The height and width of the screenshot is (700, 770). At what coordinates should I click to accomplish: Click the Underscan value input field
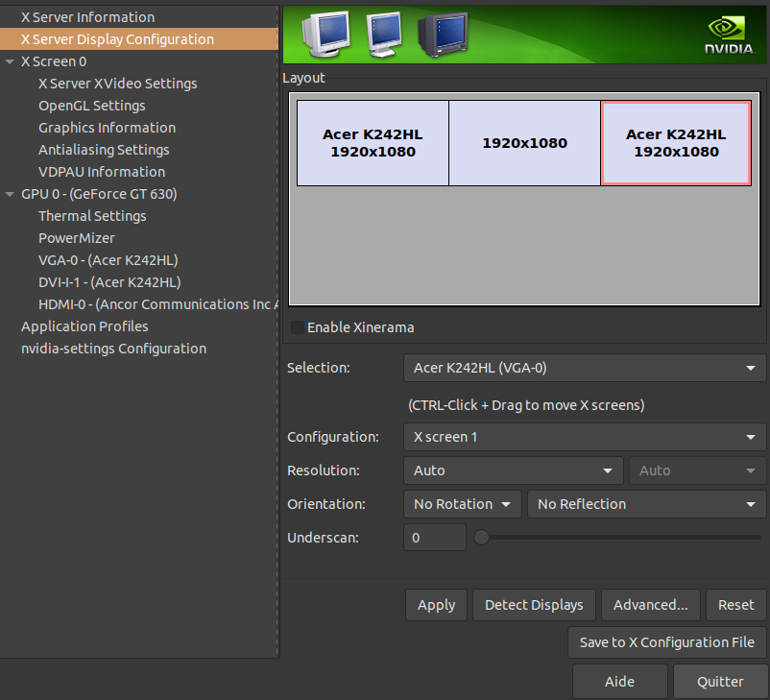point(434,538)
